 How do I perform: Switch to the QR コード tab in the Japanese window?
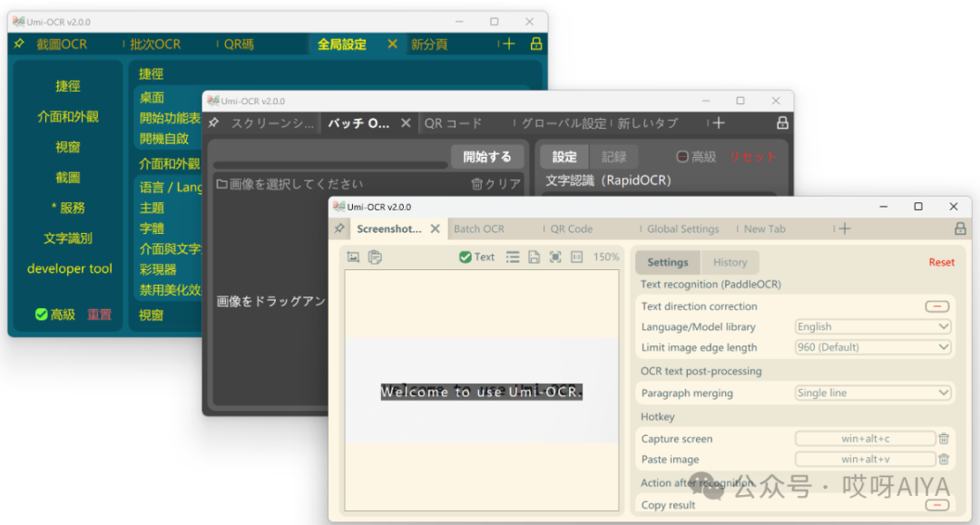coord(453,123)
